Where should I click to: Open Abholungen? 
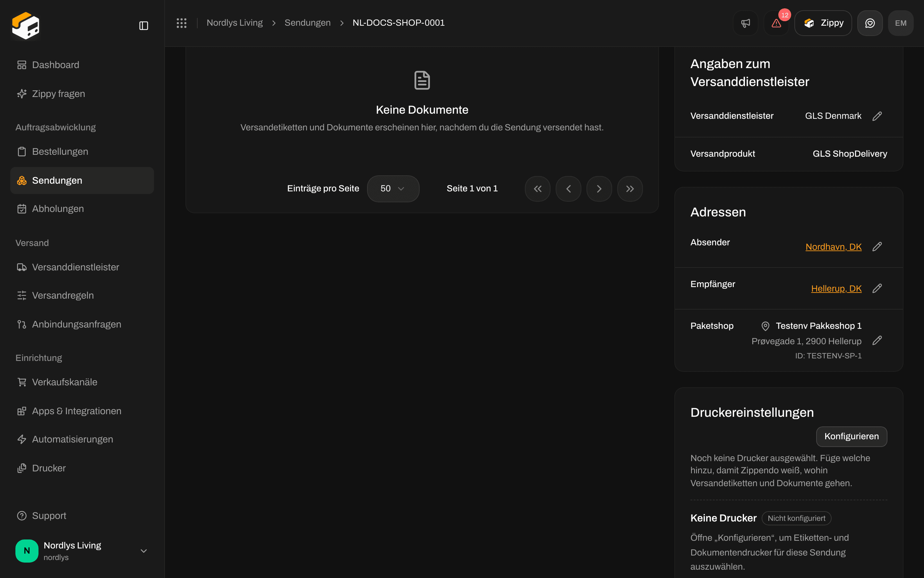tap(82, 209)
